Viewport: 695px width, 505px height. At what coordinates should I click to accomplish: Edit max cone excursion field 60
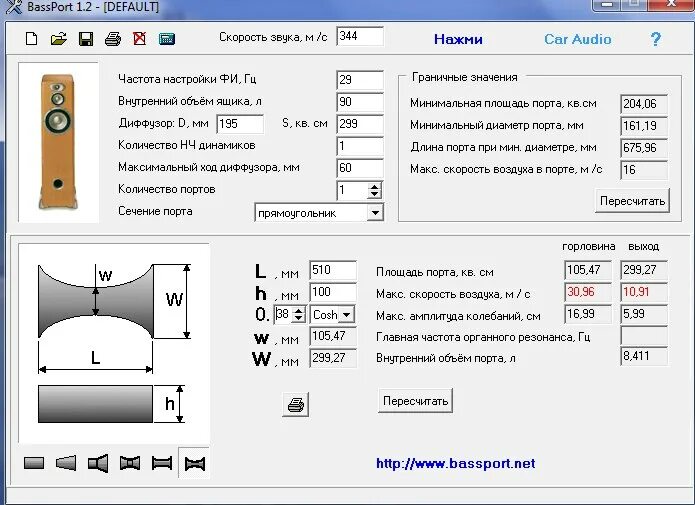[x=360, y=168]
